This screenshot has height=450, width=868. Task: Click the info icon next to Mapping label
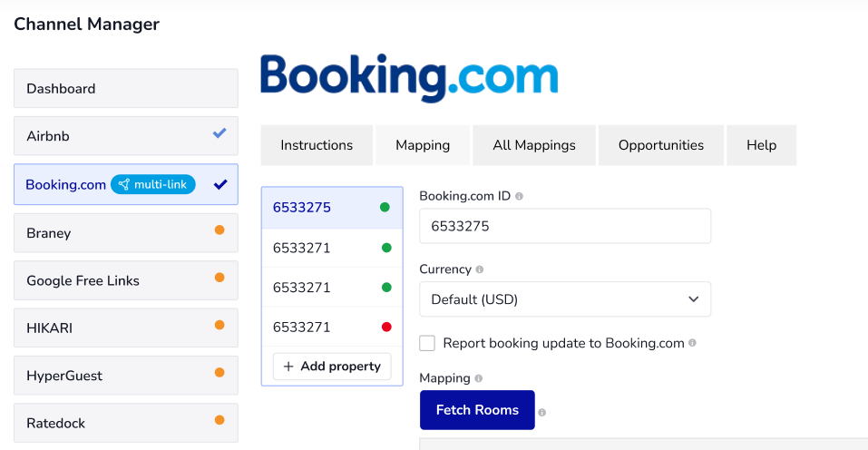pos(478,378)
